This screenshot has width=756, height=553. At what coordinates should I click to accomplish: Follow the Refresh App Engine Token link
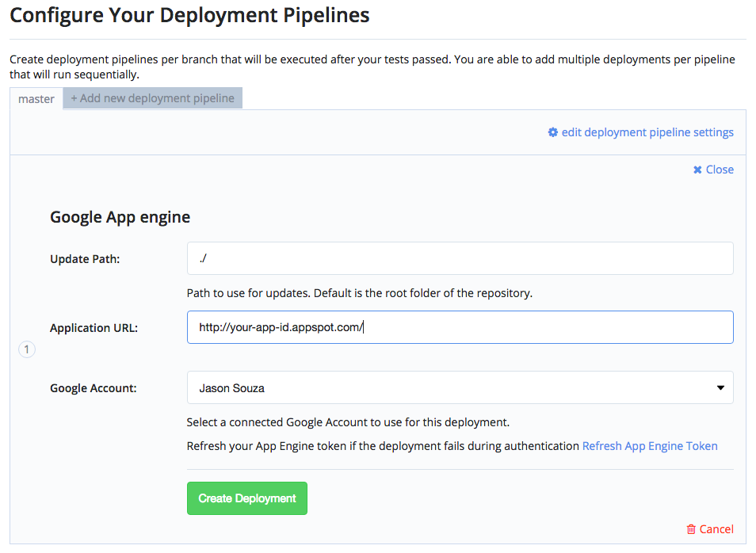(x=650, y=446)
